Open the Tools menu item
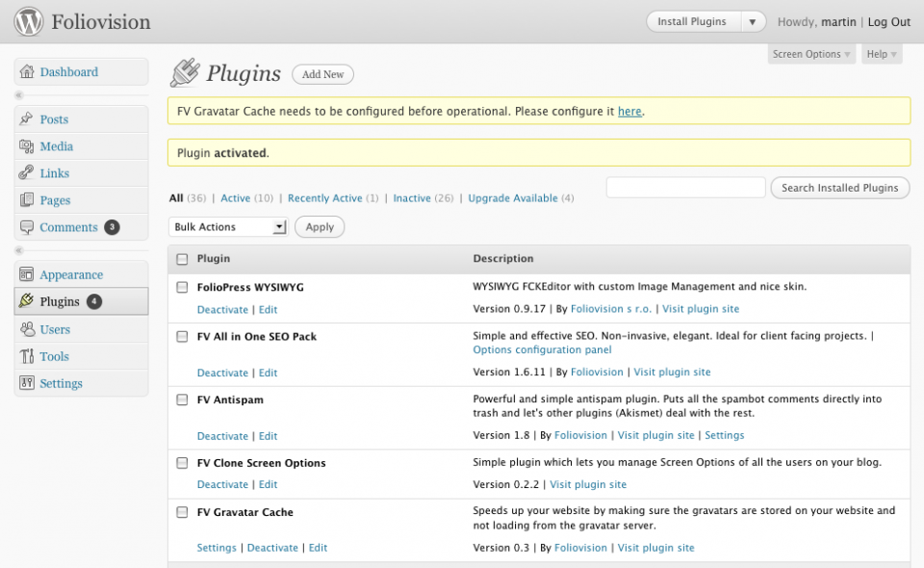Image resolution: width=924 pixels, height=568 pixels. 55,356
